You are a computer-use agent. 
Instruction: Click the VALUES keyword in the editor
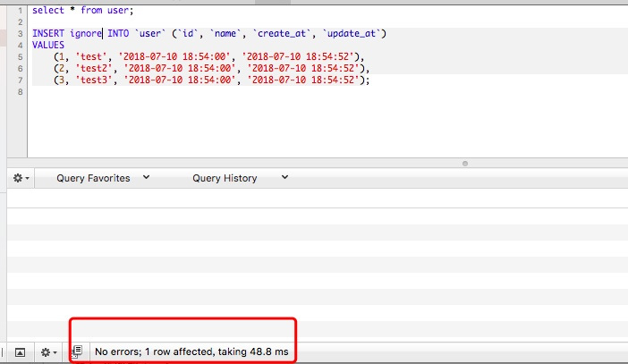48,45
